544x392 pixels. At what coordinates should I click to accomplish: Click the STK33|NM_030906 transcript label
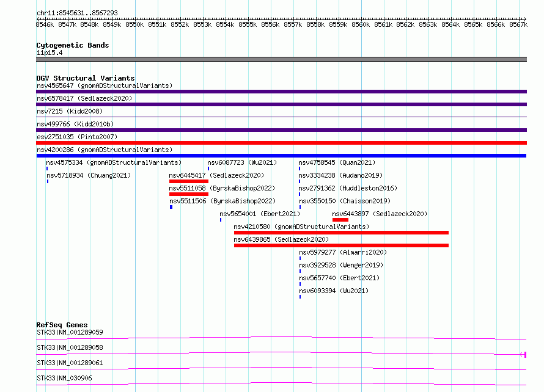point(64,378)
